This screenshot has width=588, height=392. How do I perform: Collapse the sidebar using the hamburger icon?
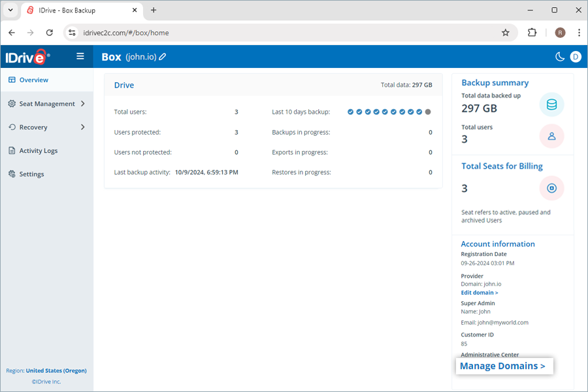[80, 56]
